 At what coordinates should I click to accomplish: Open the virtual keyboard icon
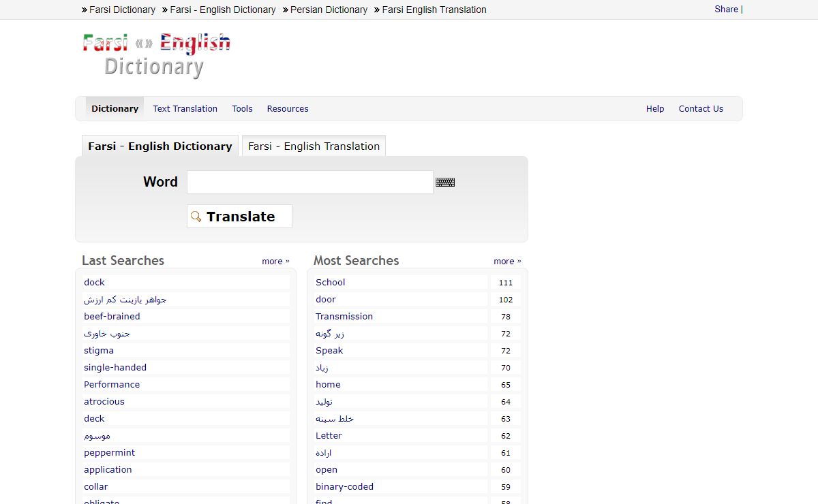445,182
